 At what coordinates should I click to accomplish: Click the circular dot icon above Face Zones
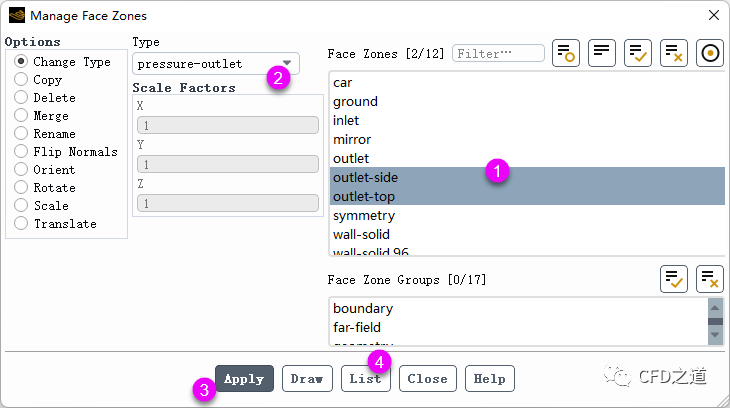[x=711, y=53]
